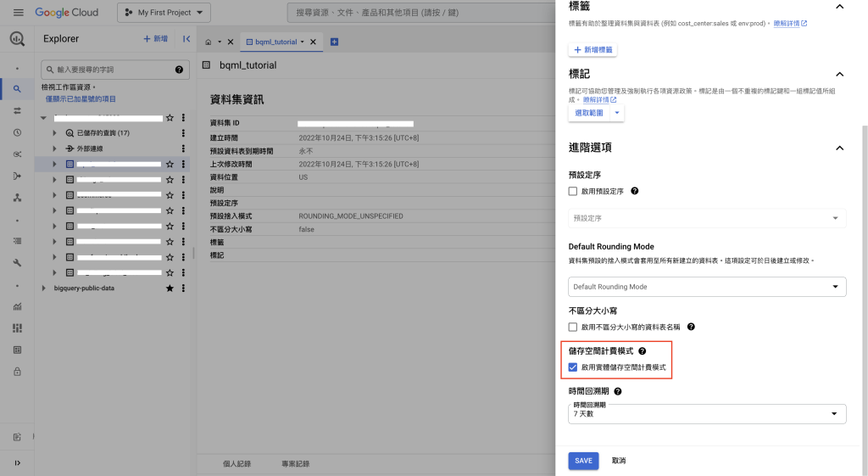Uncheck 啟用實體儲存空間計費模式 checkbox
Screen dimensions: 868x476
click(x=573, y=367)
